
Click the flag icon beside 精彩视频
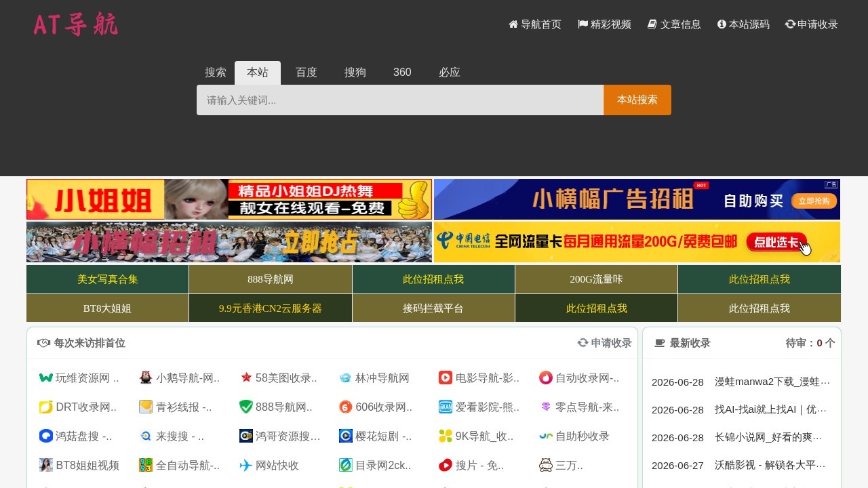coord(583,24)
